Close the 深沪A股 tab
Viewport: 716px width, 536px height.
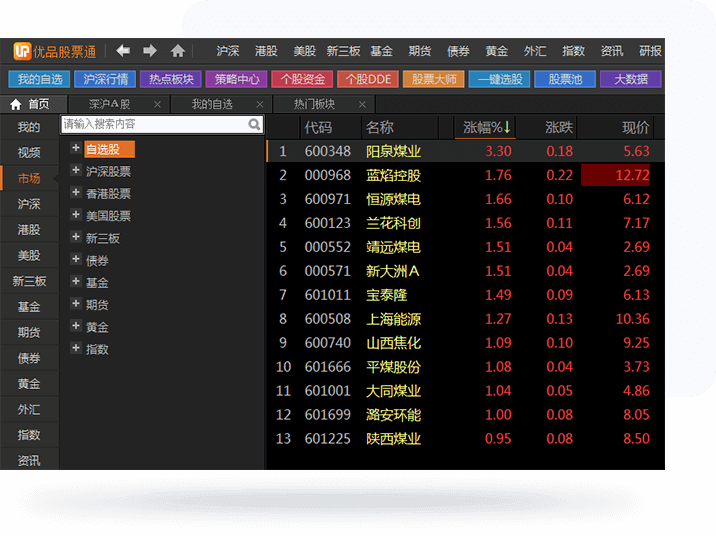point(157,104)
